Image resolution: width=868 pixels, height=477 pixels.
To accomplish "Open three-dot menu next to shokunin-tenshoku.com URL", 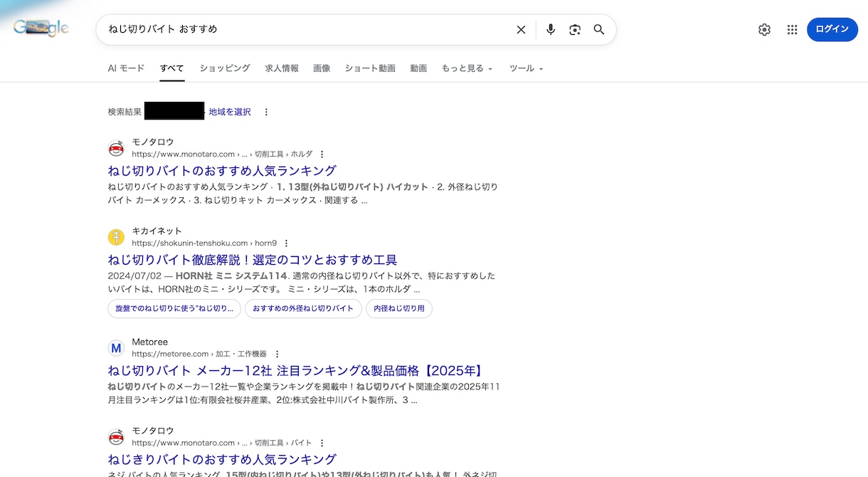I will pyautogui.click(x=286, y=243).
